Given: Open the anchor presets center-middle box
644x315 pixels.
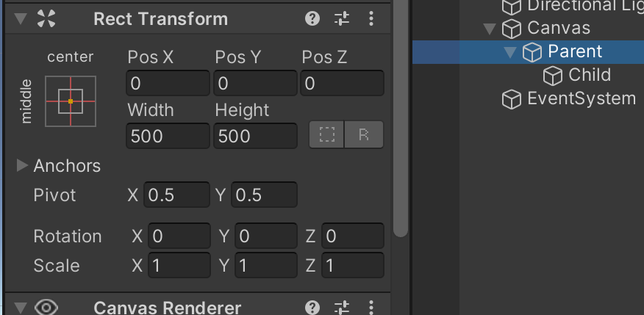Looking at the screenshot, I should point(71,101).
